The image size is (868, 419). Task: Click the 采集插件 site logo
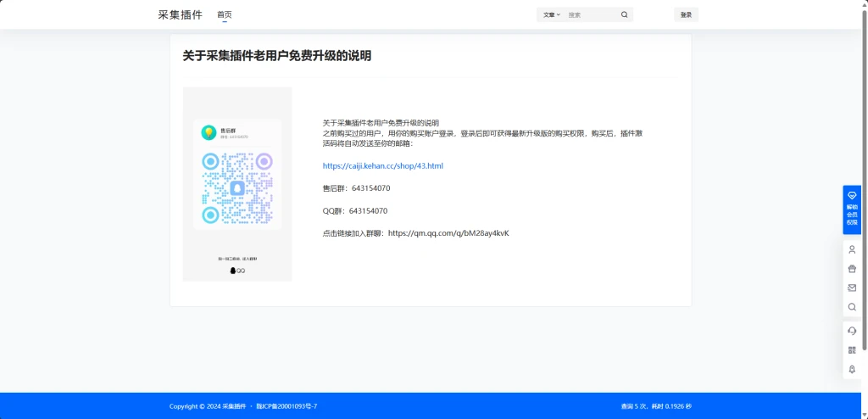[x=180, y=15]
